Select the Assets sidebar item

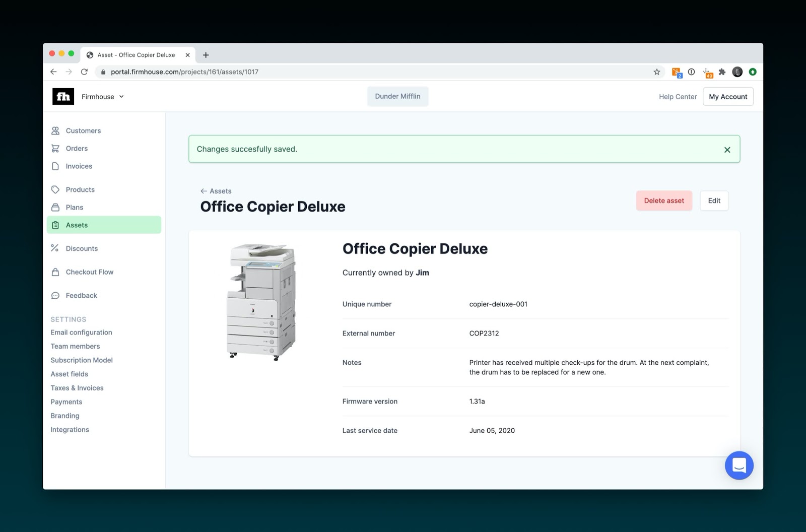coord(104,225)
